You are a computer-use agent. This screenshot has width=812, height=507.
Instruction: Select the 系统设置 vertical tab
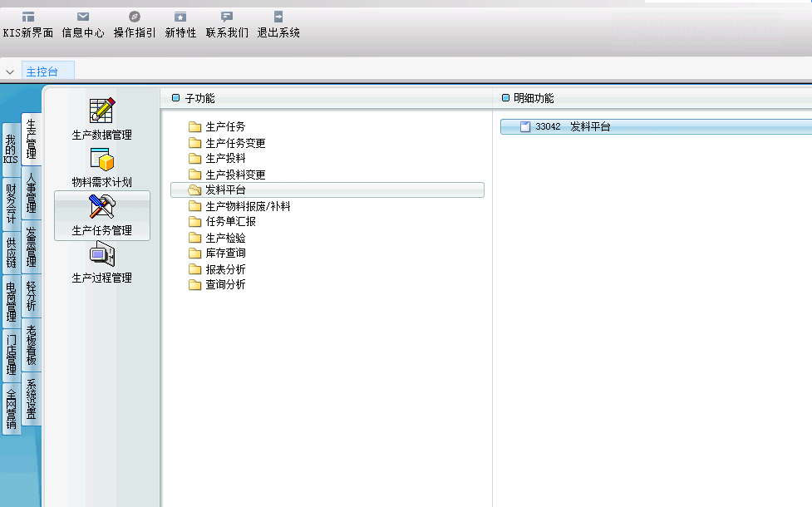(31, 399)
